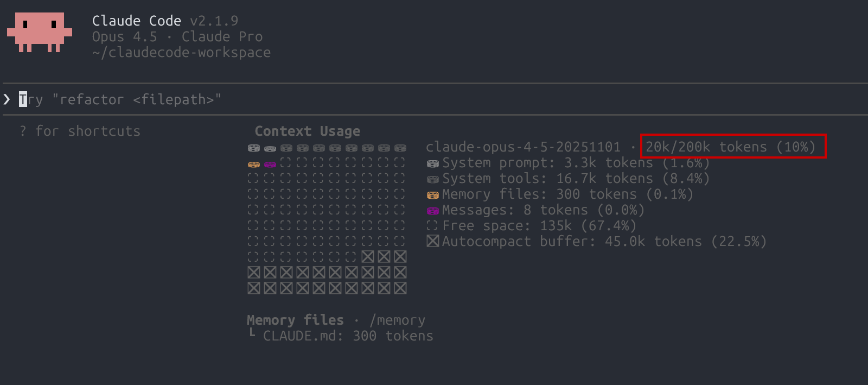Click the Memory files section heading

(x=295, y=320)
